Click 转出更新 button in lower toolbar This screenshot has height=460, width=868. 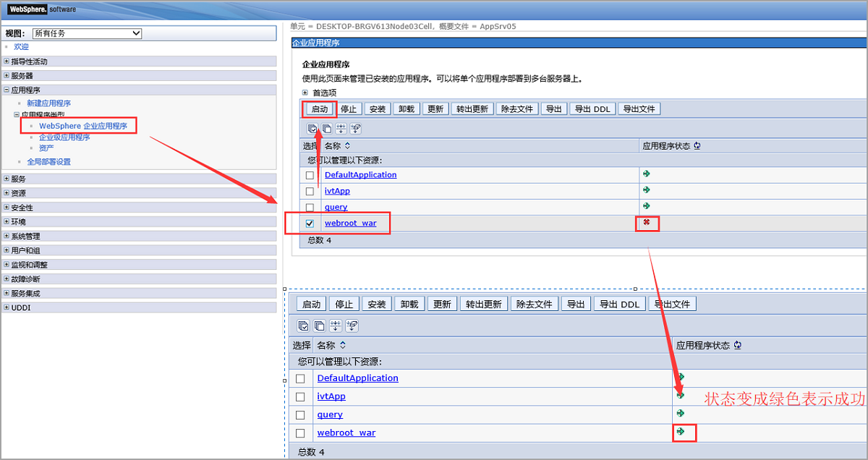(x=484, y=304)
